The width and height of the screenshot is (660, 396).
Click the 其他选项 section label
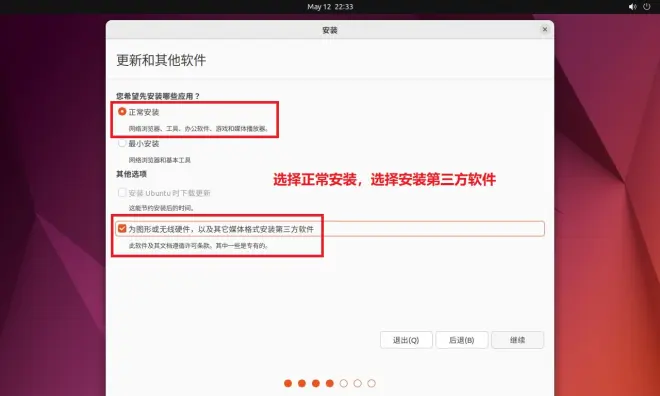[x=131, y=174]
